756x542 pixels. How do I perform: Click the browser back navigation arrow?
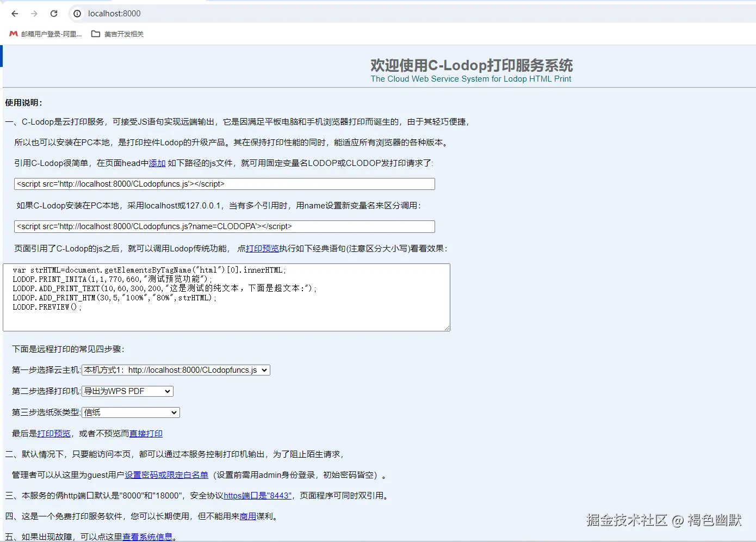point(14,14)
